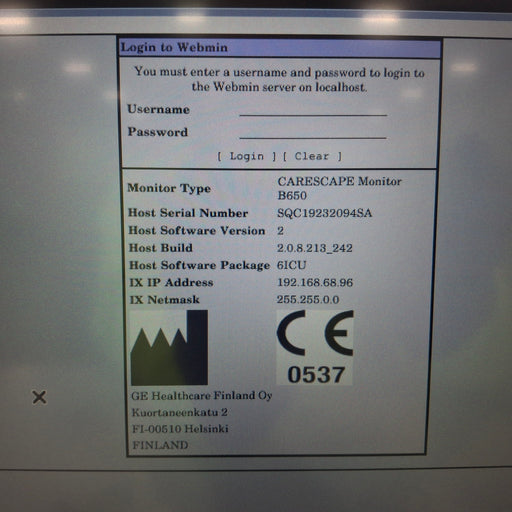512x512 pixels.
Task: Click 'Kuortaneenkatu 2' address line
Action: 180,412
